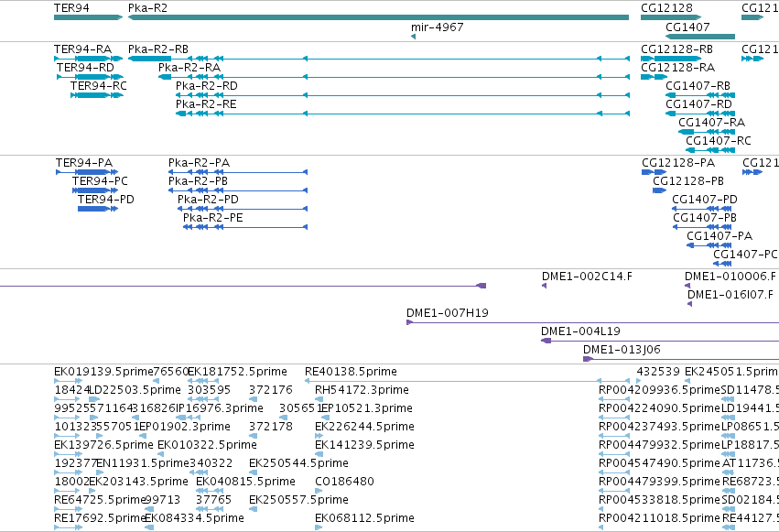Click BAC clone DME1-013J06

coord(681,360)
